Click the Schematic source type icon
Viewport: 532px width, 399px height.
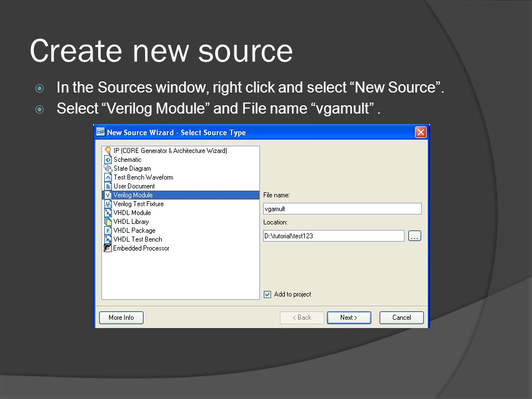[108, 160]
